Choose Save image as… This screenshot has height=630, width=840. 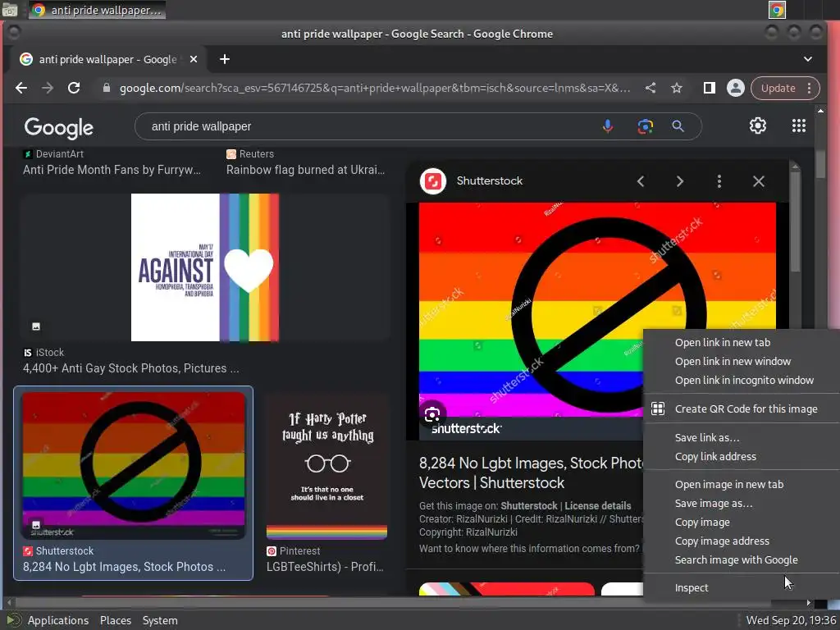coord(713,503)
